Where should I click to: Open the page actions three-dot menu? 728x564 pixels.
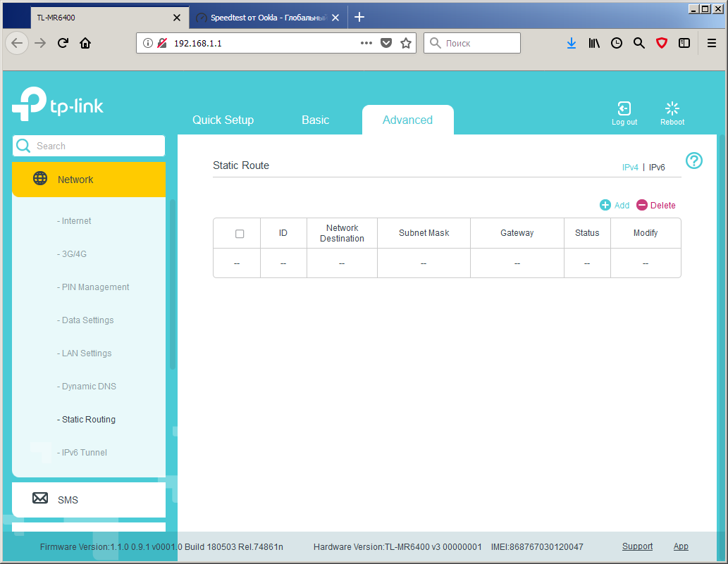tap(366, 43)
